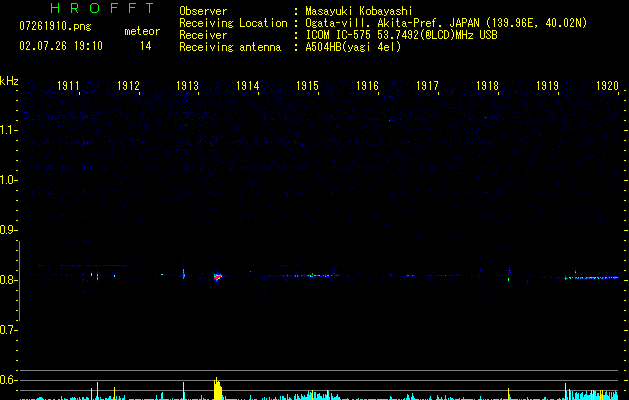Click the 1920 time axis marker

pos(607,86)
